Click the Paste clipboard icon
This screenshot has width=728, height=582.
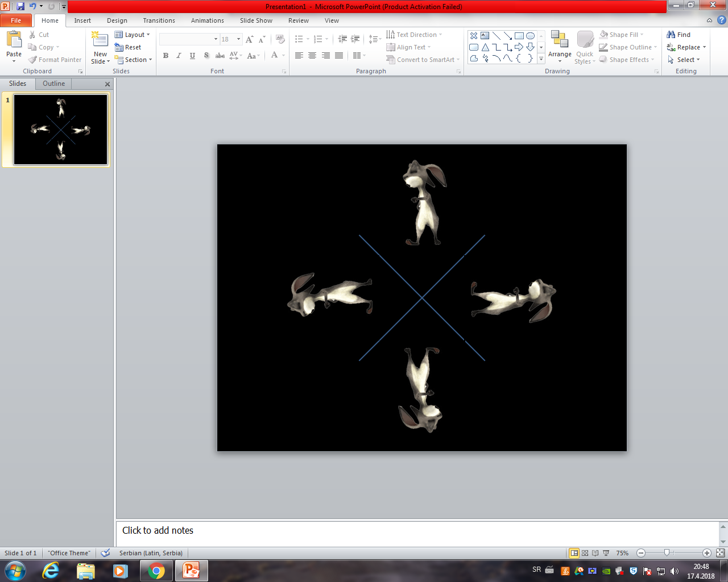click(x=14, y=40)
